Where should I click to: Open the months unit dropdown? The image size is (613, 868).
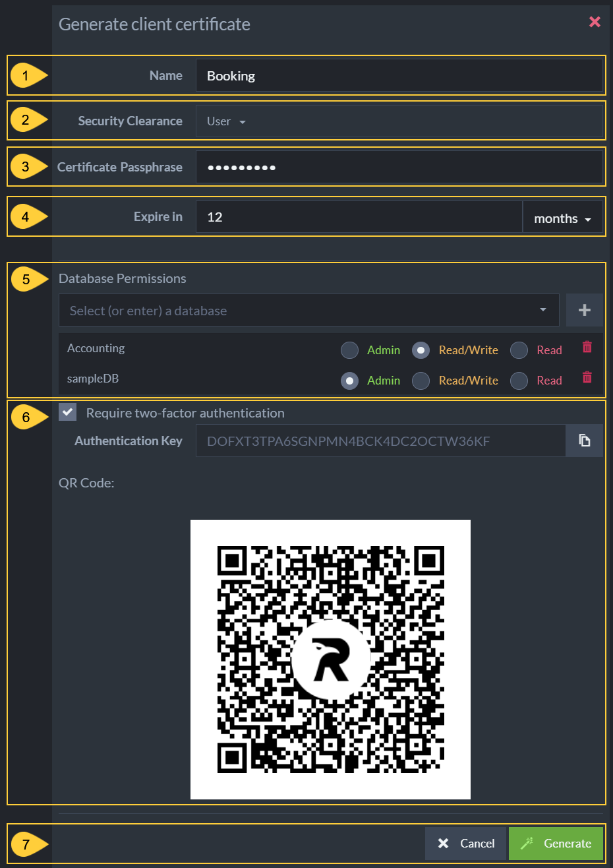click(x=562, y=217)
